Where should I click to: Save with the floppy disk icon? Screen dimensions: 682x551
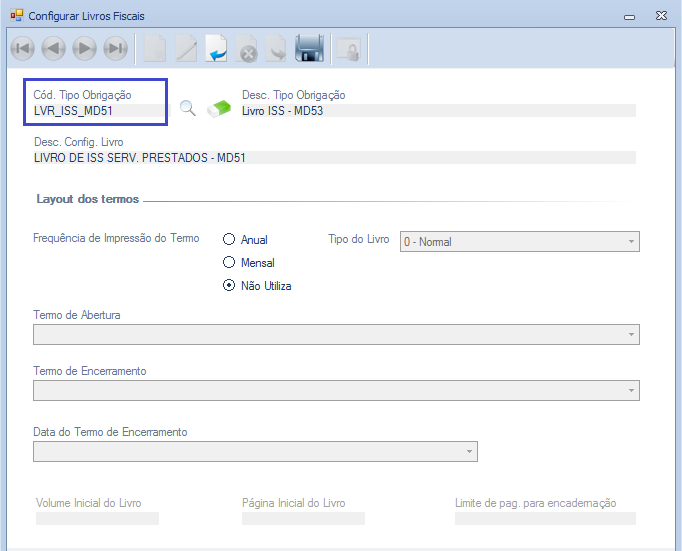coord(309,48)
